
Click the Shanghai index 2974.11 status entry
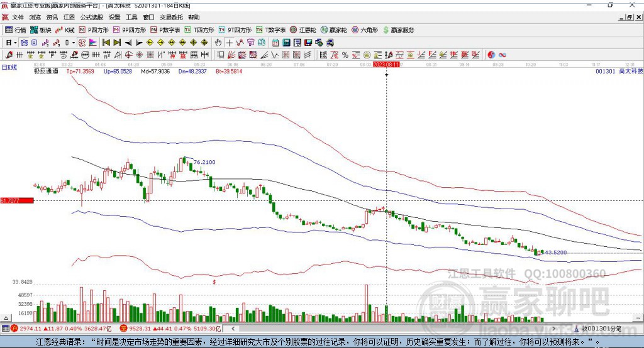[x=61, y=329]
